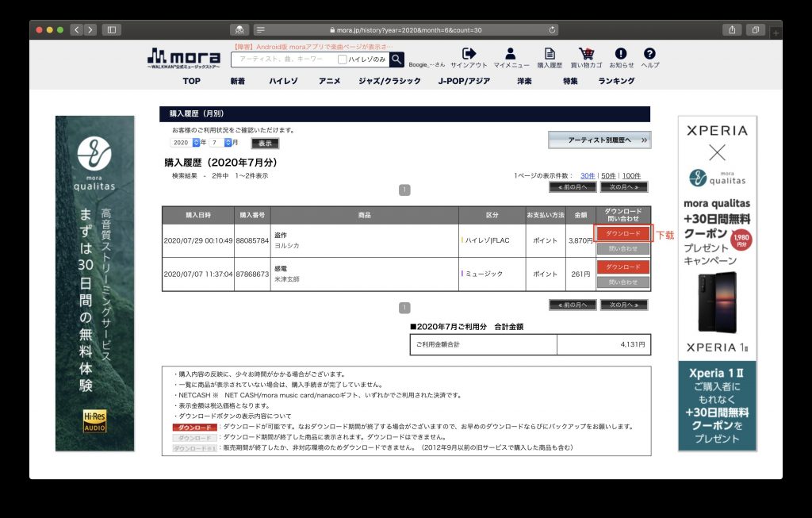The image size is (812, 518).
Task: Open 特集 navigation tab
Action: click(x=570, y=81)
